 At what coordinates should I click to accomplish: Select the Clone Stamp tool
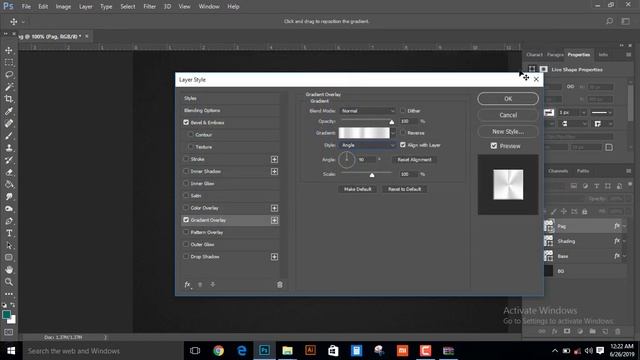pos(9,148)
